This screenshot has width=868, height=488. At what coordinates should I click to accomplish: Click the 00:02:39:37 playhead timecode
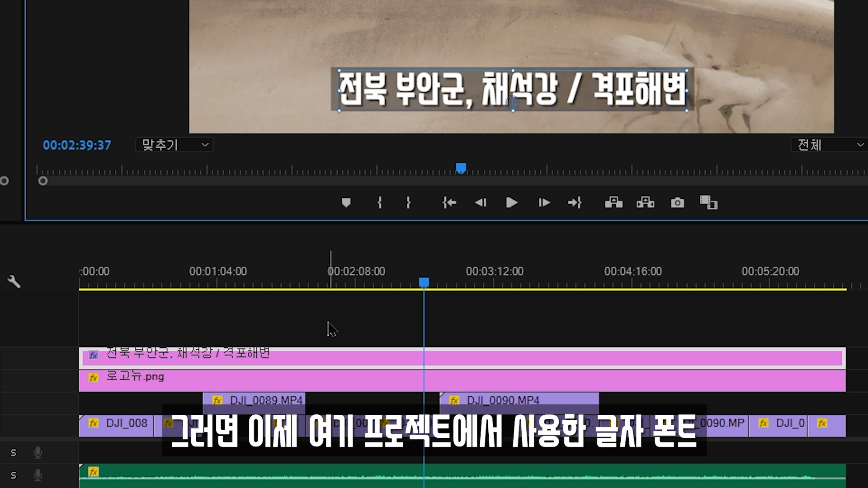click(77, 145)
